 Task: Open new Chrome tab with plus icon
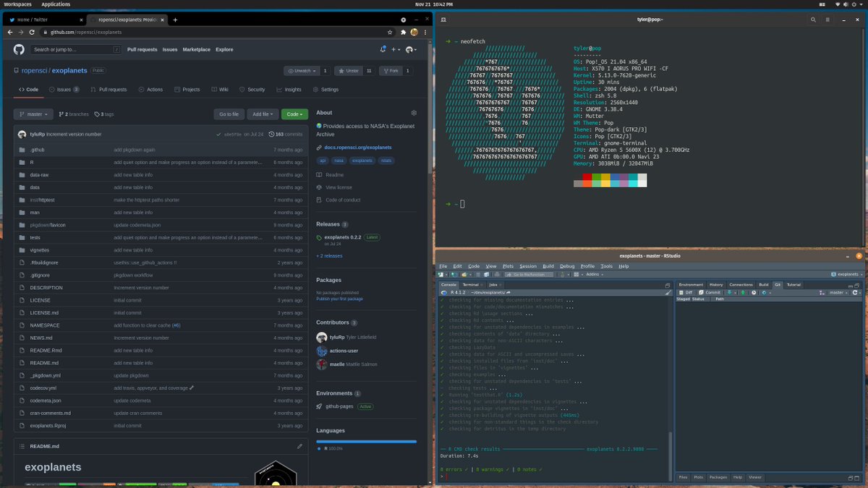tap(175, 20)
